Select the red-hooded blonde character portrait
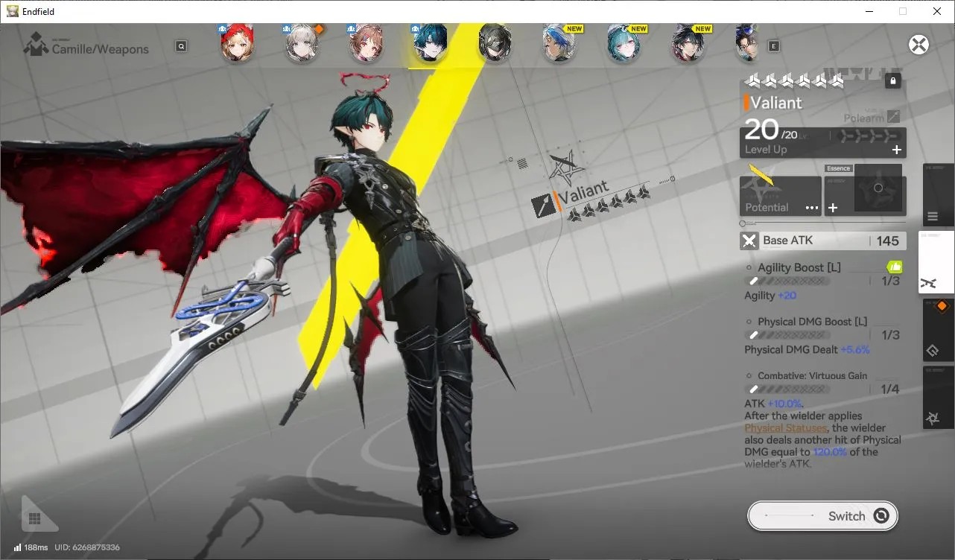Image resolution: width=955 pixels, height=560 pixels. 237,43
